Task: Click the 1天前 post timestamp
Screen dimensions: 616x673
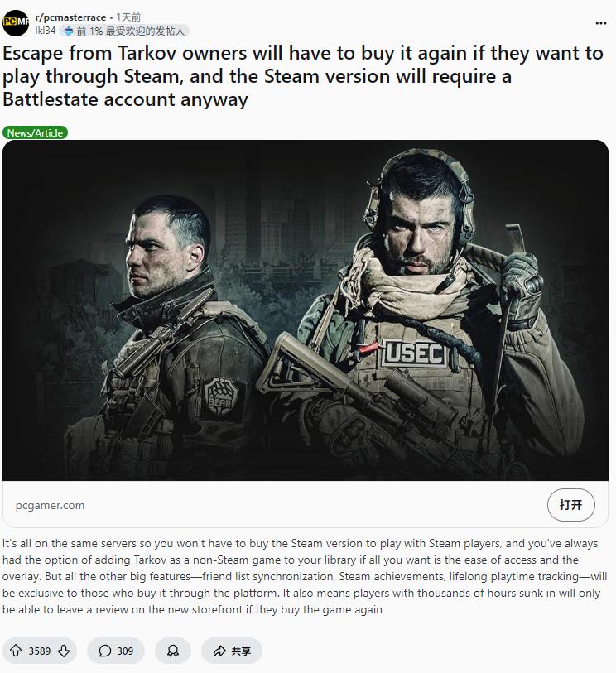Action: point(128,17)
